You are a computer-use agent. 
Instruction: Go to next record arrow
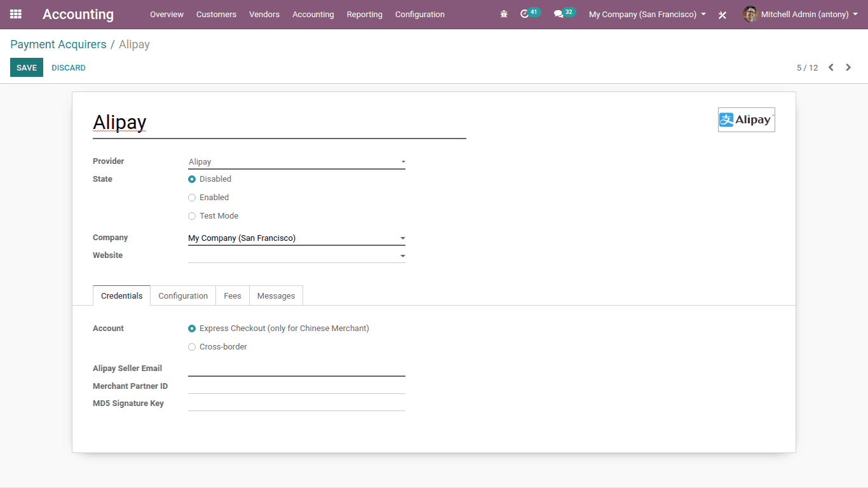click(x=848, y=67)
